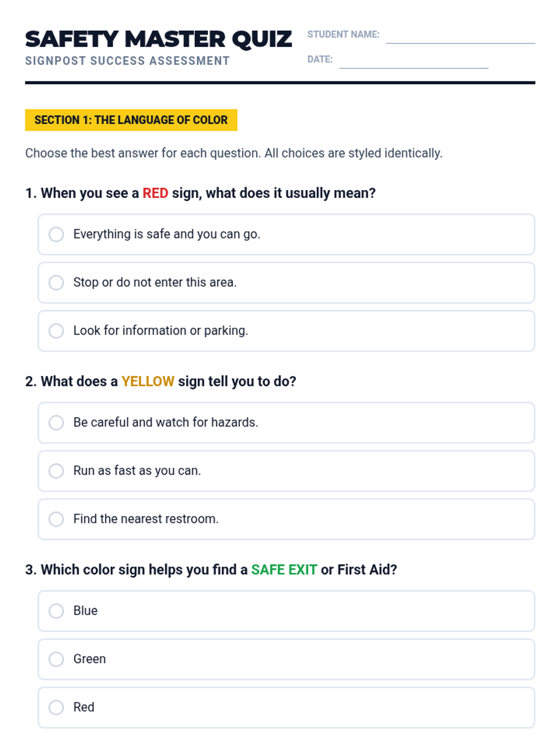Click the Student Name input line
The width and height of the screenshot is (560, 747).
coord(460,37)
